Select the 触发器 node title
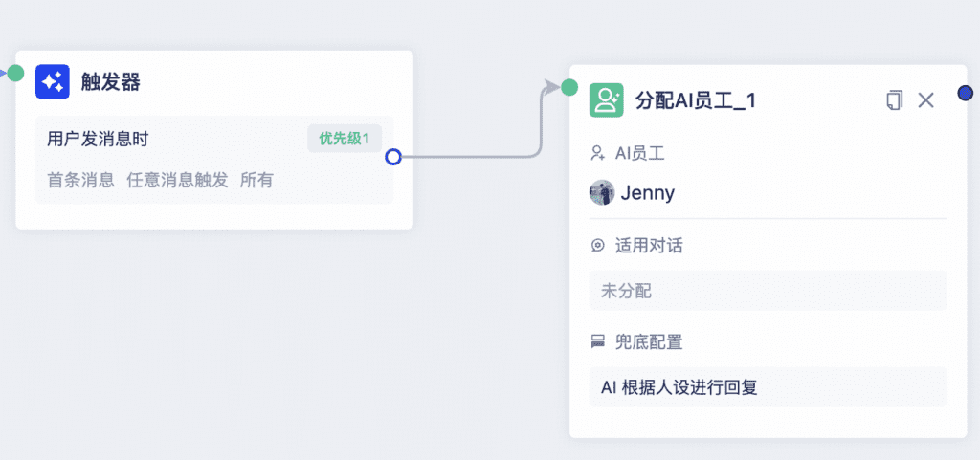 pos(111,81)
